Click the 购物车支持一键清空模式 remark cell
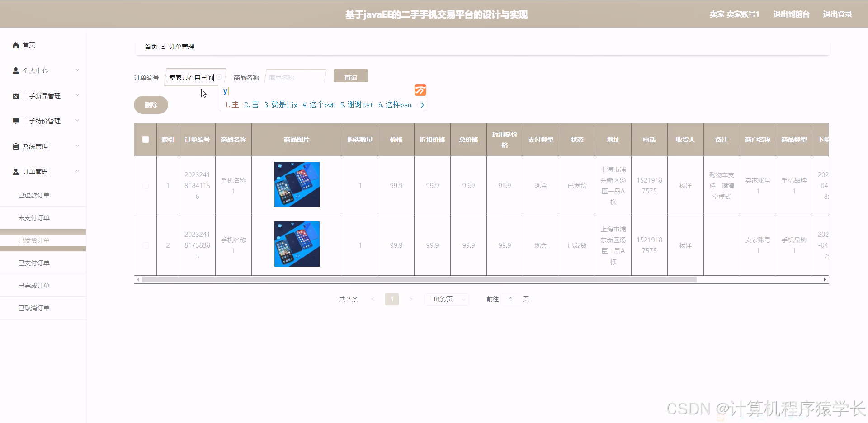868x423 pixels. (722, 186)
